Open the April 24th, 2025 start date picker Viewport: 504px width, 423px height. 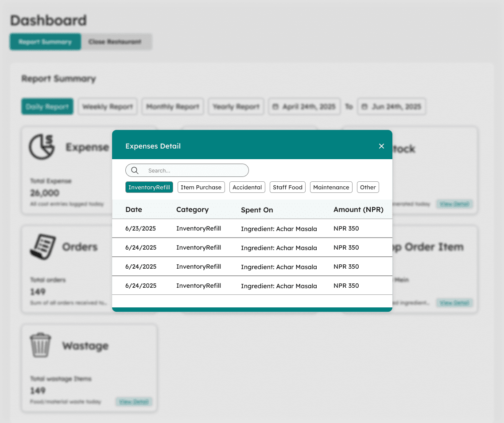coord(304,107)
